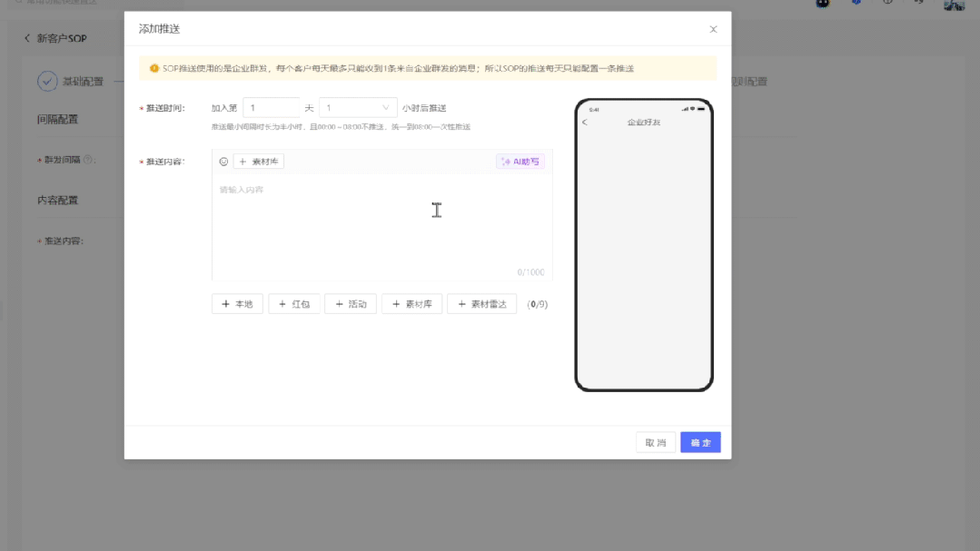
Task: Click 活动 to attach an activity
Action: (349, 303)
